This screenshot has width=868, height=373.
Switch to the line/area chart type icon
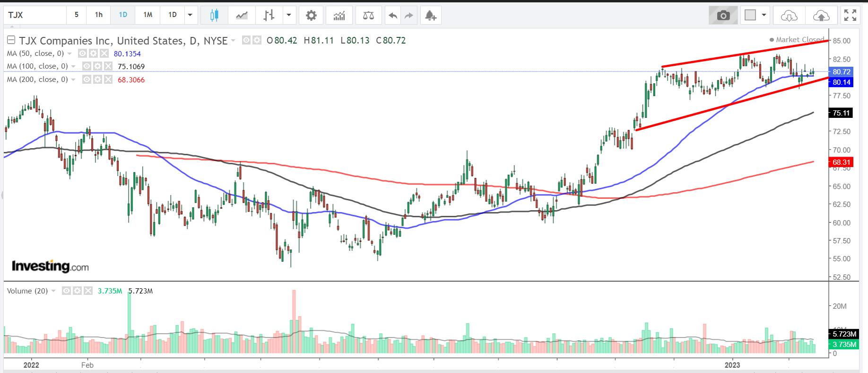[242, 15]
